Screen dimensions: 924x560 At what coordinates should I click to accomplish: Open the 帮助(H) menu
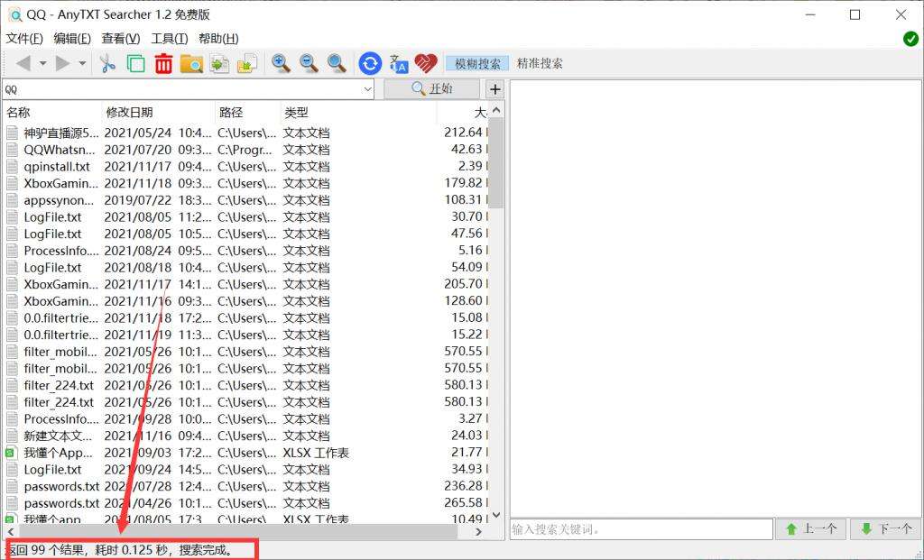click(x=218, y=38)
